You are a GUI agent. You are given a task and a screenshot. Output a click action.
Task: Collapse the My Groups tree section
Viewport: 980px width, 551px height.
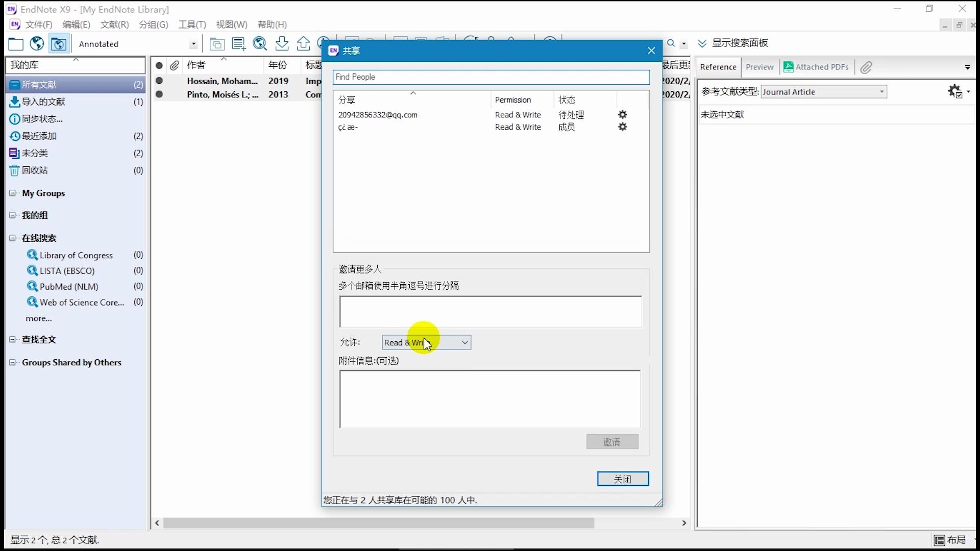coord(12,193)
